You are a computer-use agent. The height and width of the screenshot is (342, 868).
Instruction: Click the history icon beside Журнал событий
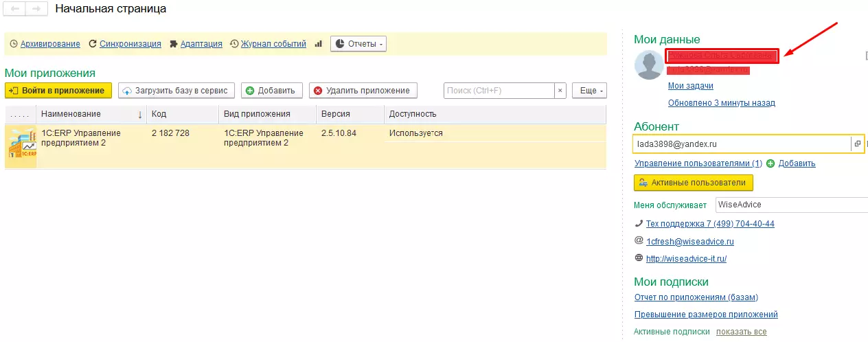coord(234,44)
